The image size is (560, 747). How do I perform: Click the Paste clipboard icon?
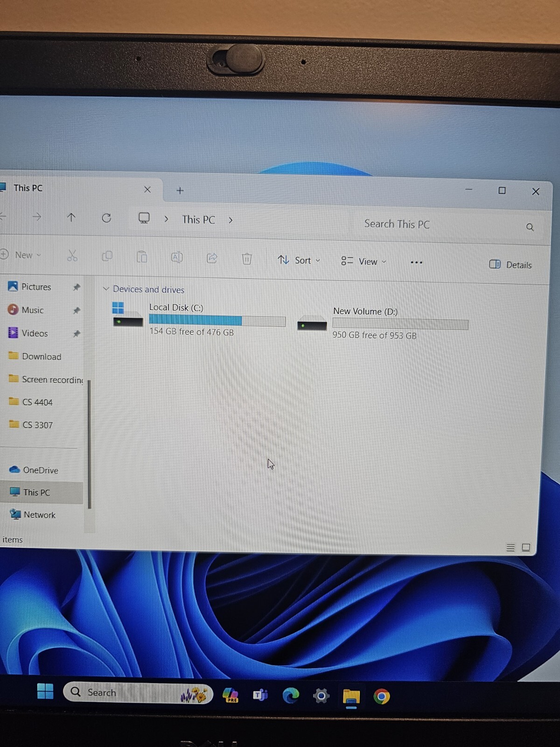(x=142, y=257)
